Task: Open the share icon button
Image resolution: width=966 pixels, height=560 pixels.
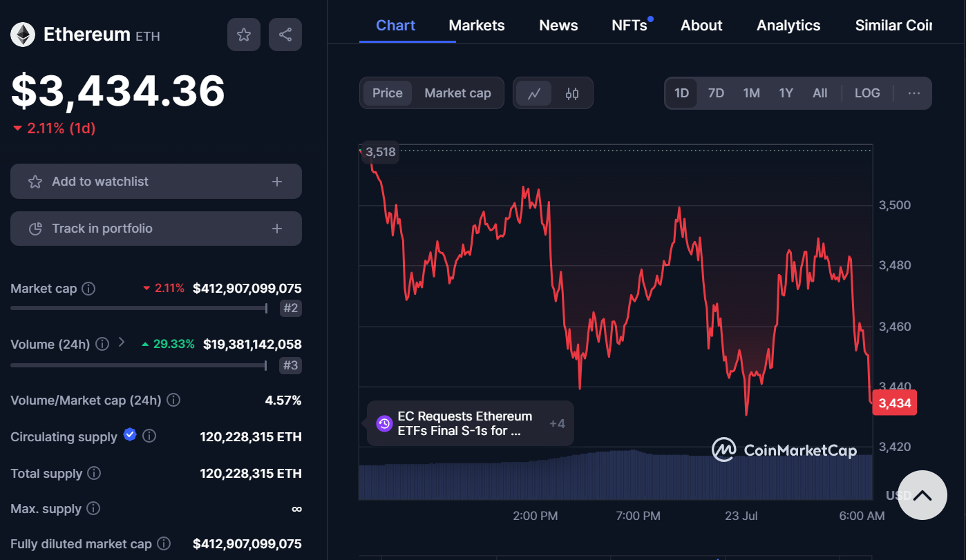Action: 285,35
